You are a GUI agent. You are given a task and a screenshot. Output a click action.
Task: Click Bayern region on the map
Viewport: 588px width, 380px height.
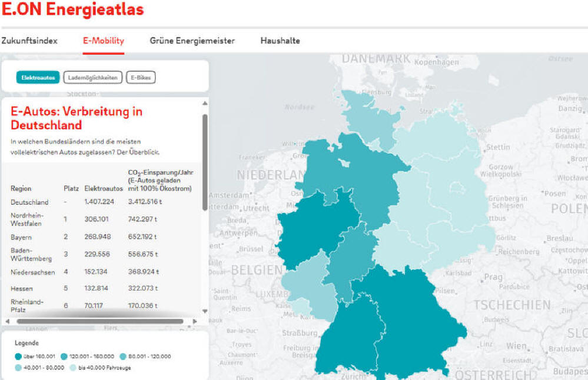pyautogui.click(x=413, y=319)
